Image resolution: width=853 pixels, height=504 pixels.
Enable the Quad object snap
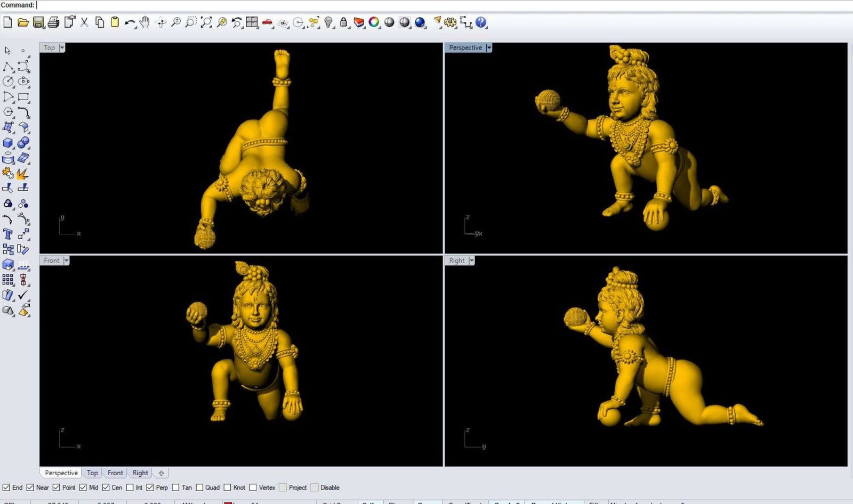[x=199, y=487]
